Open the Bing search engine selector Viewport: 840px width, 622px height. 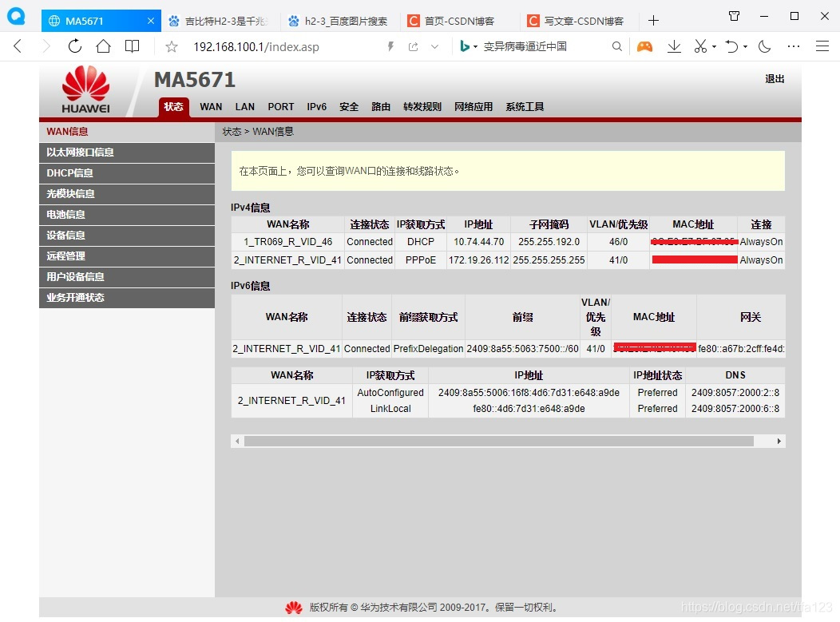pyautogui.click(x=469, y=46)
